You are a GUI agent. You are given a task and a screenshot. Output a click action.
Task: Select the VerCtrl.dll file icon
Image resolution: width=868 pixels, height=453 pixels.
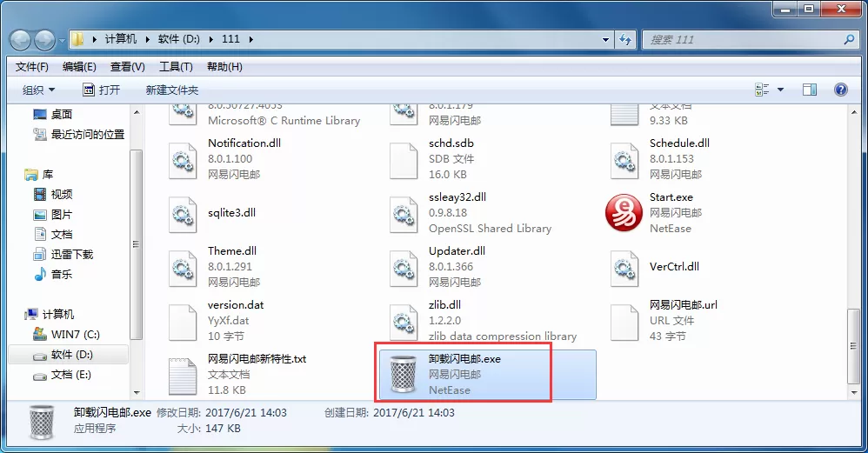click(624, 269)
